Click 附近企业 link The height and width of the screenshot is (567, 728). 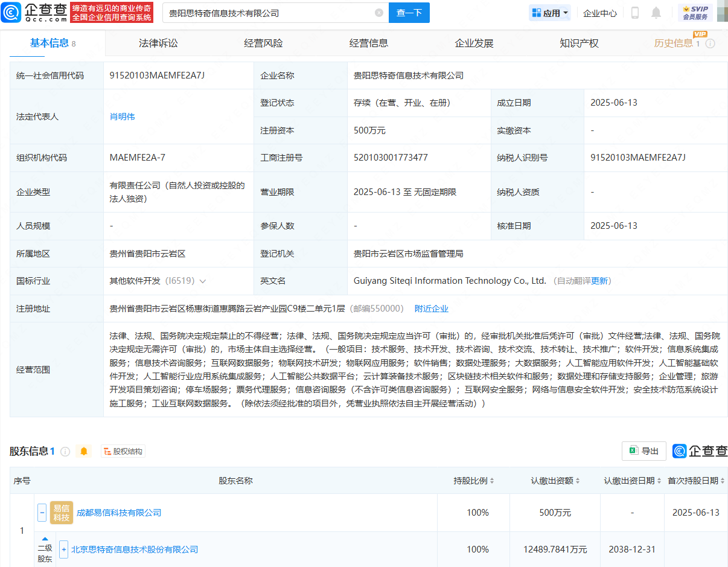point(432,309)
